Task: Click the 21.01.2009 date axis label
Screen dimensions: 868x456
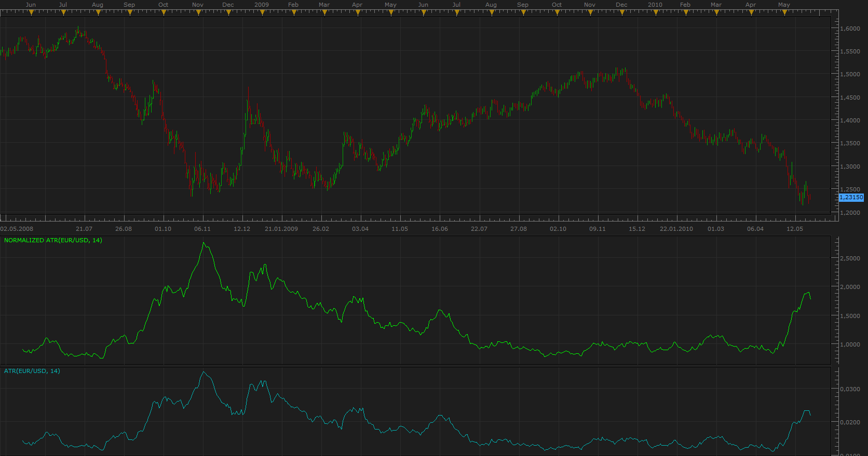Action: [x=281, y=229]
